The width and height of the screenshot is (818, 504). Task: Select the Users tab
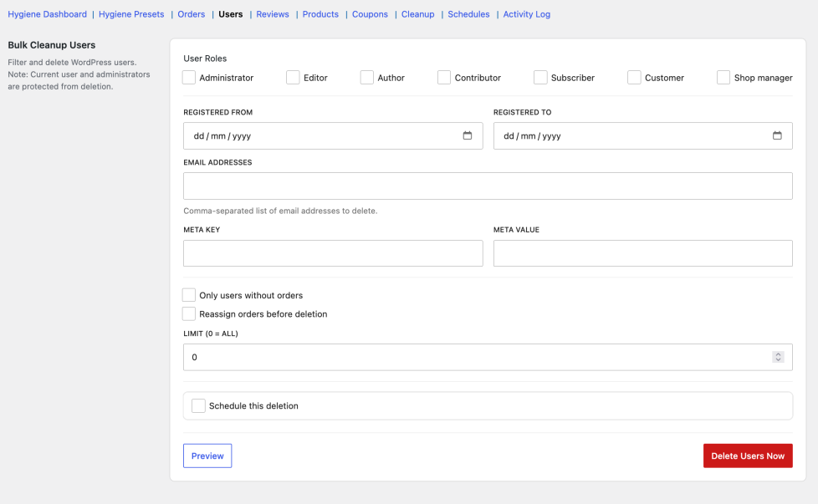[231, 14]
